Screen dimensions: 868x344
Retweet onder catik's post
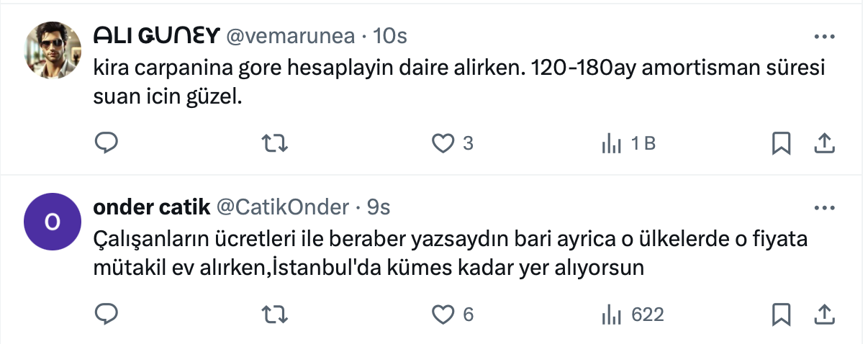(274, 314)
